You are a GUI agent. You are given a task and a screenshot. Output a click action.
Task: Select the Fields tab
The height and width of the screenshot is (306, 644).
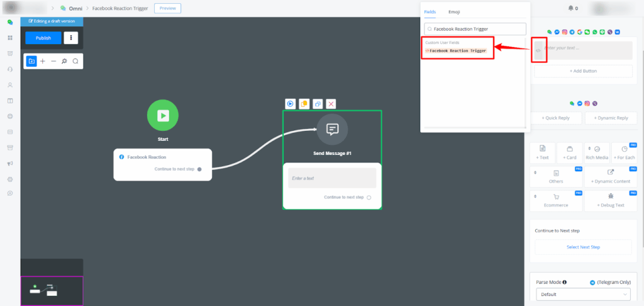pyautogui.click(x=430, y=12)
